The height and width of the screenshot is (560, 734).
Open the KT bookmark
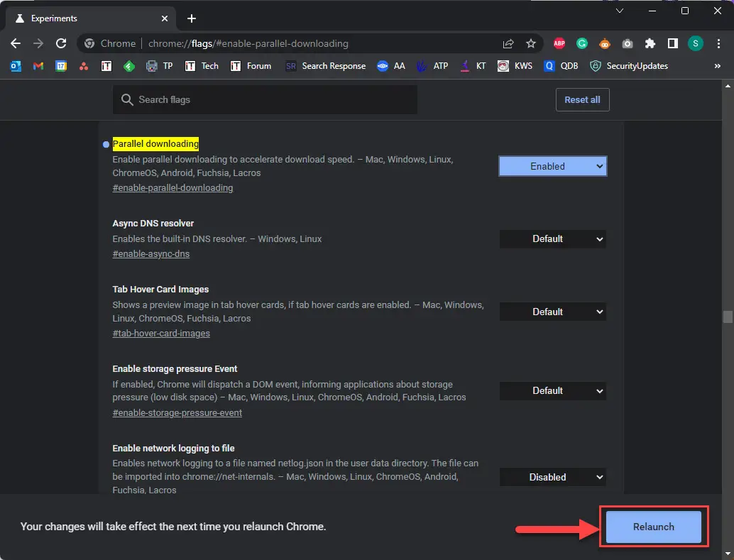[x=473, y=66]
